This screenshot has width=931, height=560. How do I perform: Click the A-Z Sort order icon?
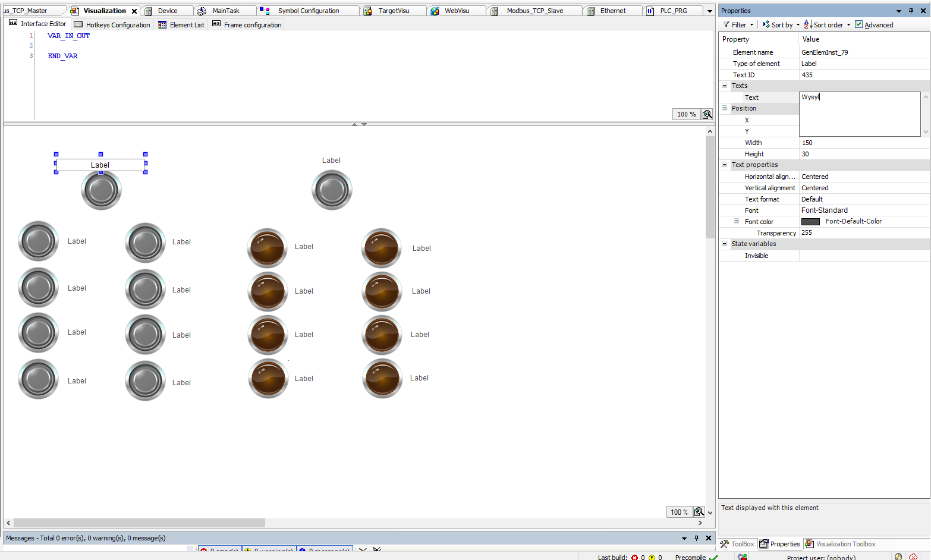click(808, 24)
